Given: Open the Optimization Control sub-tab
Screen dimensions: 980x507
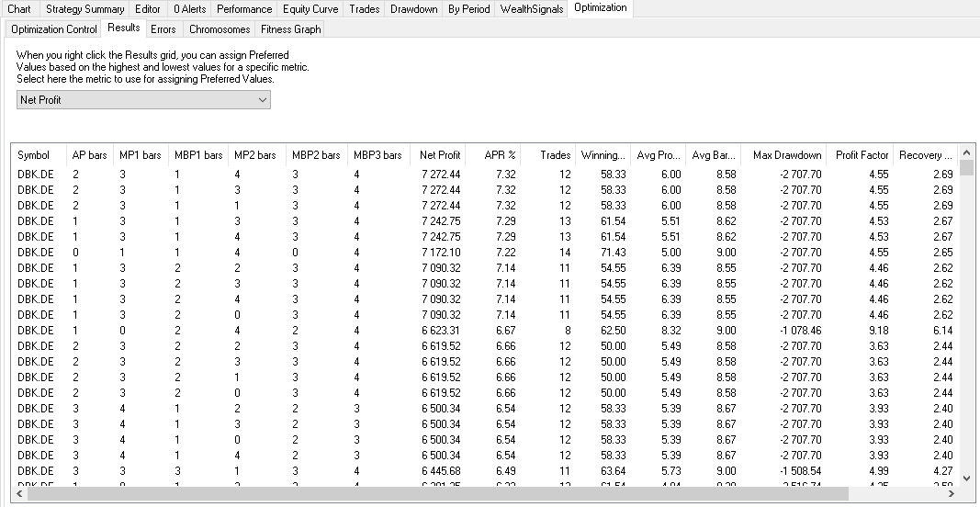Looking at the screenshot, I should click(53, 29).
